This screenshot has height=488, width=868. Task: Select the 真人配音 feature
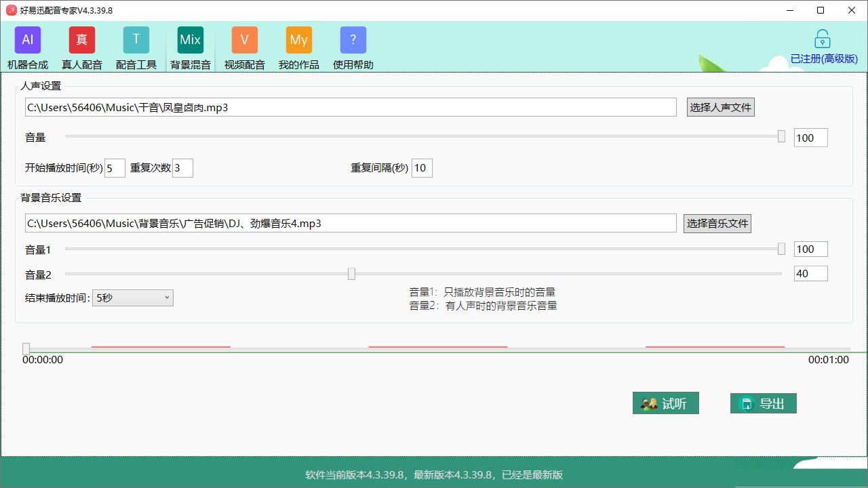coord(81,47)
